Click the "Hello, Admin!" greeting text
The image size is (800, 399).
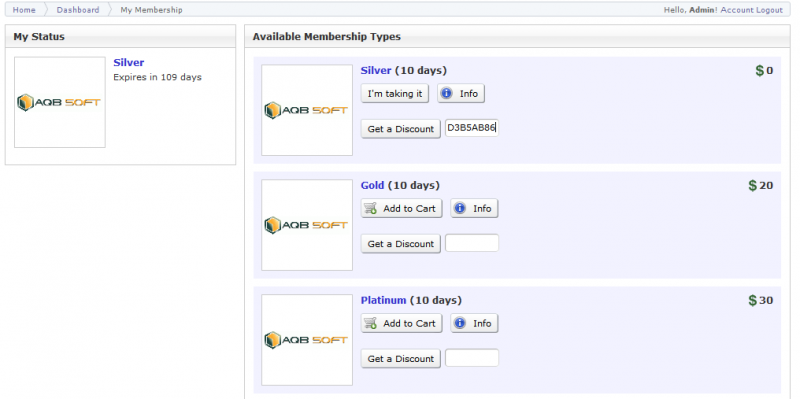pos(691,10)
